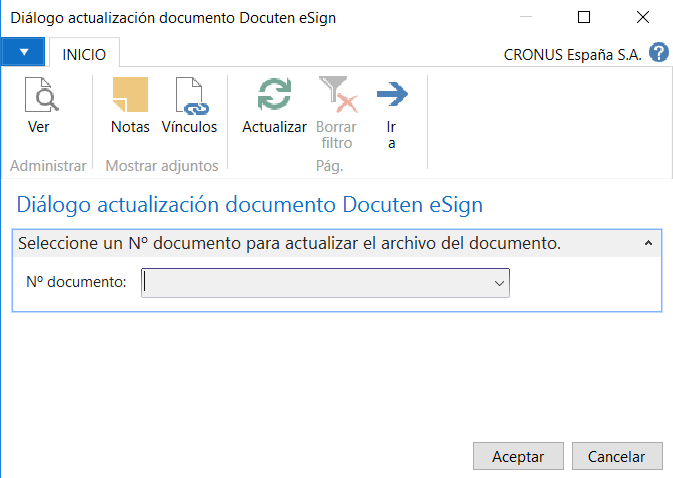
Task: Click the Pág. group label
Action: pyautogui.click(x=330, y=166)
